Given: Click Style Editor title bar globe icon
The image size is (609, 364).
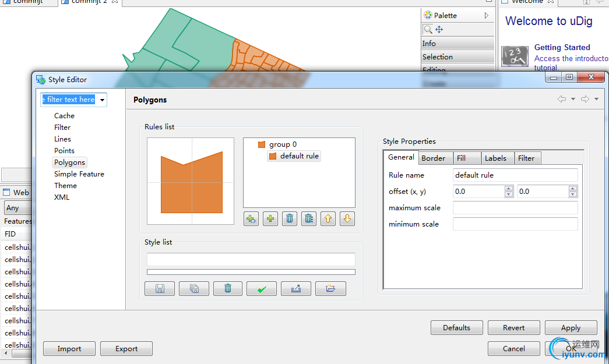Looking at the screenshot, I should click(41, 80).
